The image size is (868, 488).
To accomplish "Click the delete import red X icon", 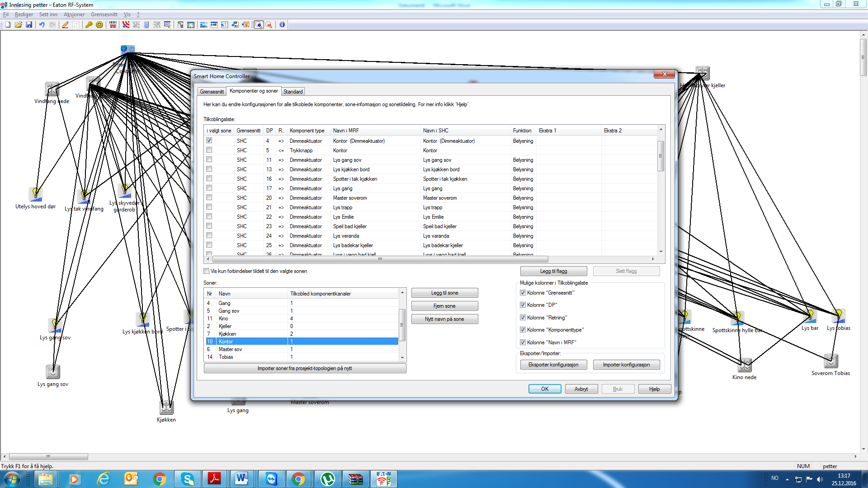I will tap(245, 25).
